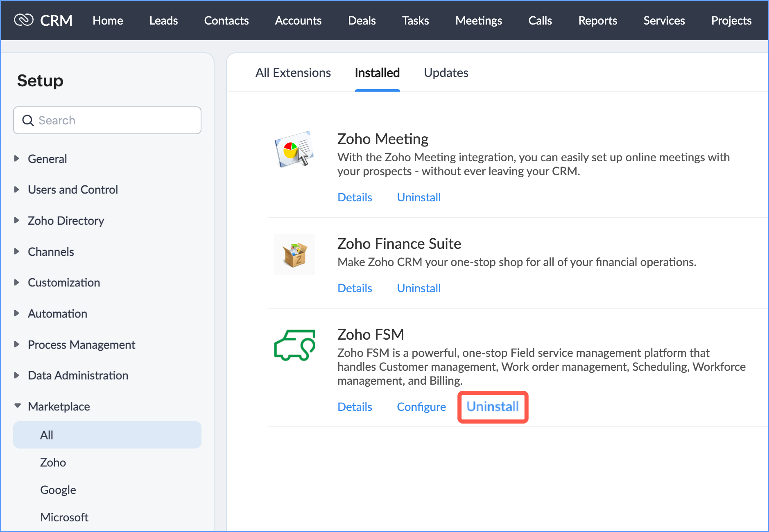Uninstall the Zoho FSM extension

click(x=493, y=407)
